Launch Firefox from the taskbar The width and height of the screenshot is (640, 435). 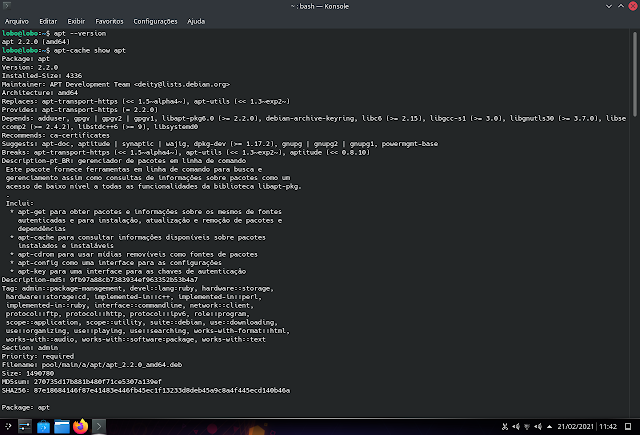coord(80,426)
